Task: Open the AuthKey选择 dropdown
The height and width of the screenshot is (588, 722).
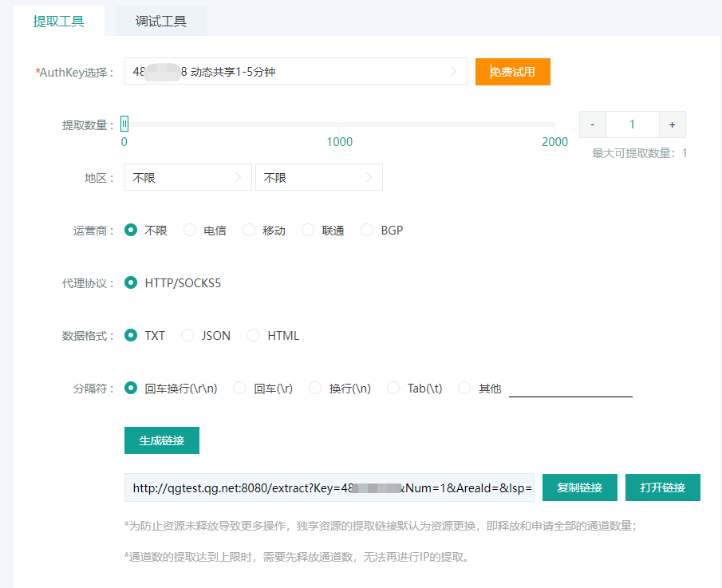Action: point(295,72)
